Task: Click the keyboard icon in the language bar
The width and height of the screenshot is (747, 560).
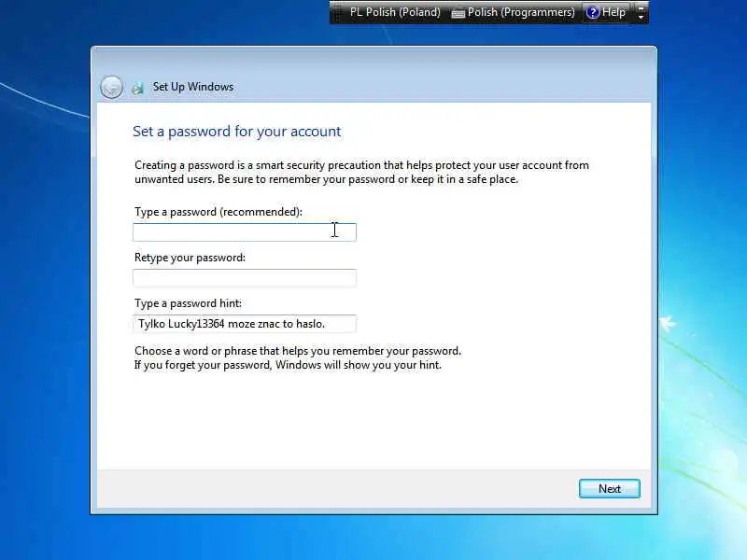Action: (x=458, y=13)
